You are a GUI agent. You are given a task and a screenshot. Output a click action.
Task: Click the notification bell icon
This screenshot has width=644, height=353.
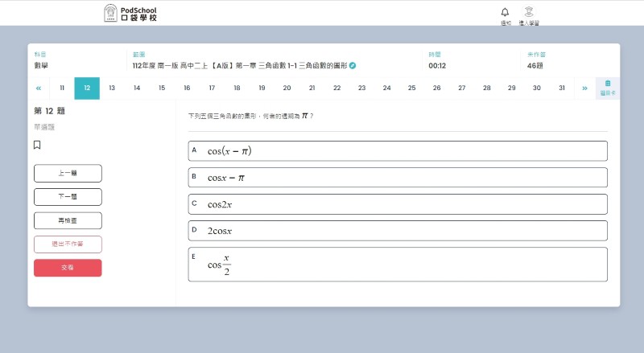[505, 12]
